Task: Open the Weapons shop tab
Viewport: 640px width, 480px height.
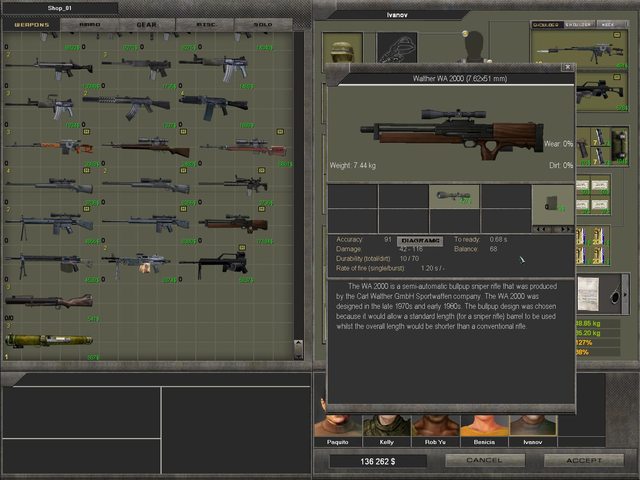Action: click(31, 25)
